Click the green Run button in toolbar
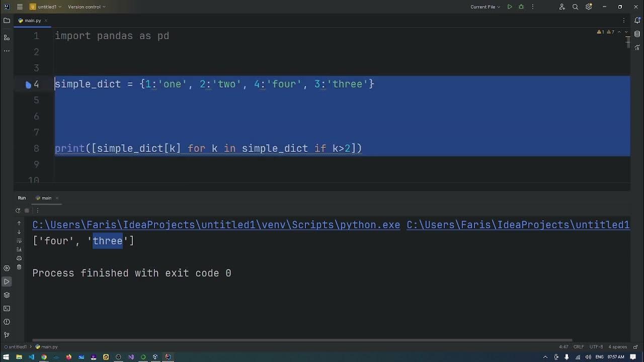644x362 pixels. click(510, 7)
